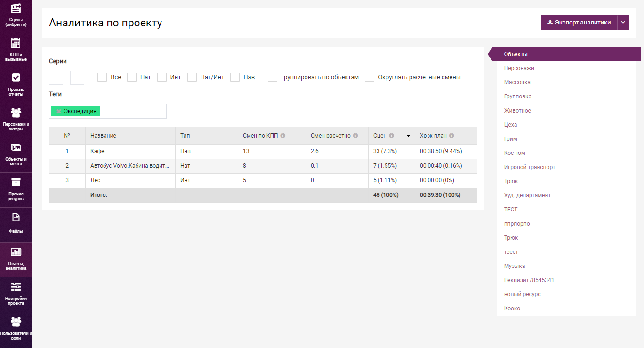
Task: Click Экспорт аналитики button
Action: tap(579, 23)
